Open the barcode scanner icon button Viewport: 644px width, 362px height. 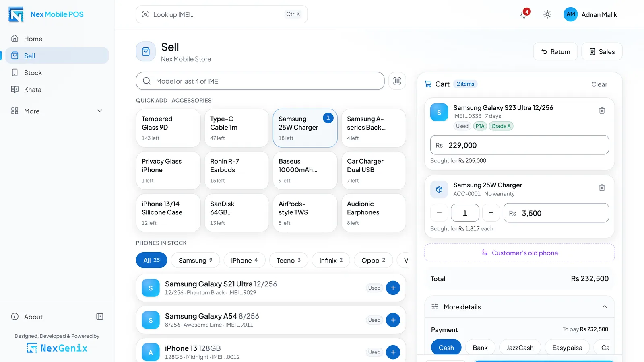point(397,81)
